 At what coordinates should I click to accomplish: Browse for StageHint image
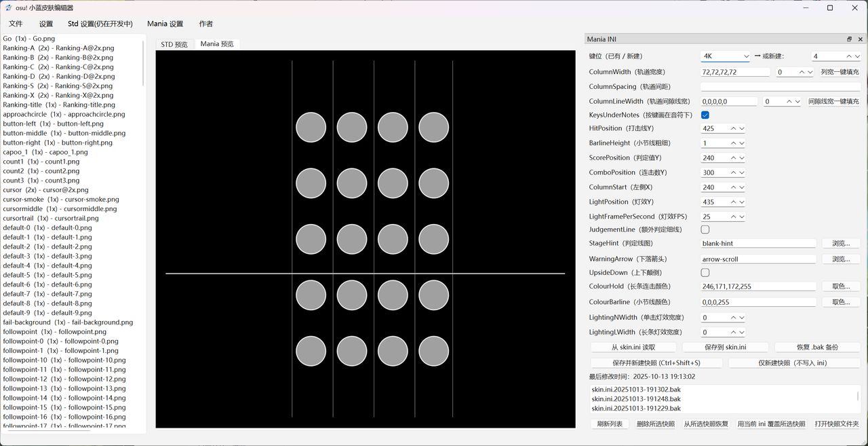841,243
